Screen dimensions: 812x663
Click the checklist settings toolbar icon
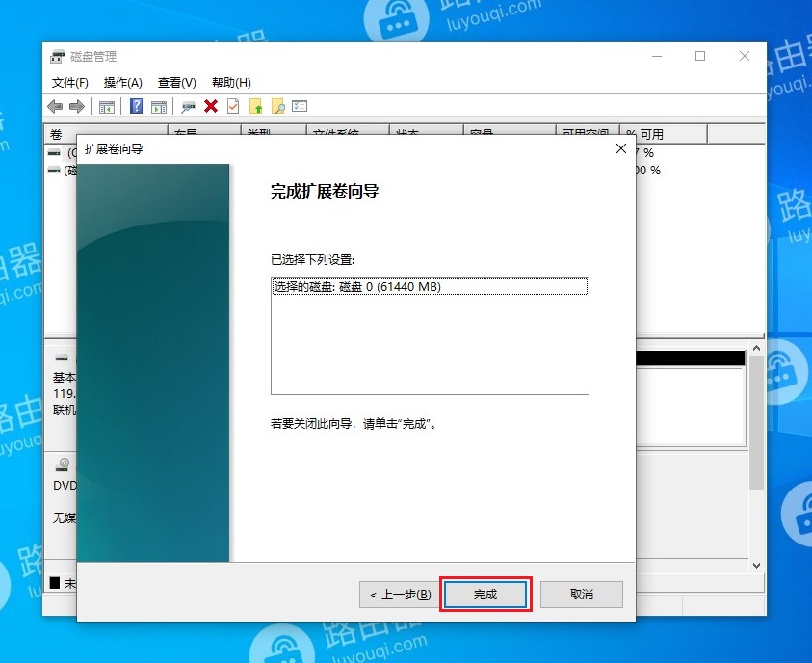coord(300,106)
